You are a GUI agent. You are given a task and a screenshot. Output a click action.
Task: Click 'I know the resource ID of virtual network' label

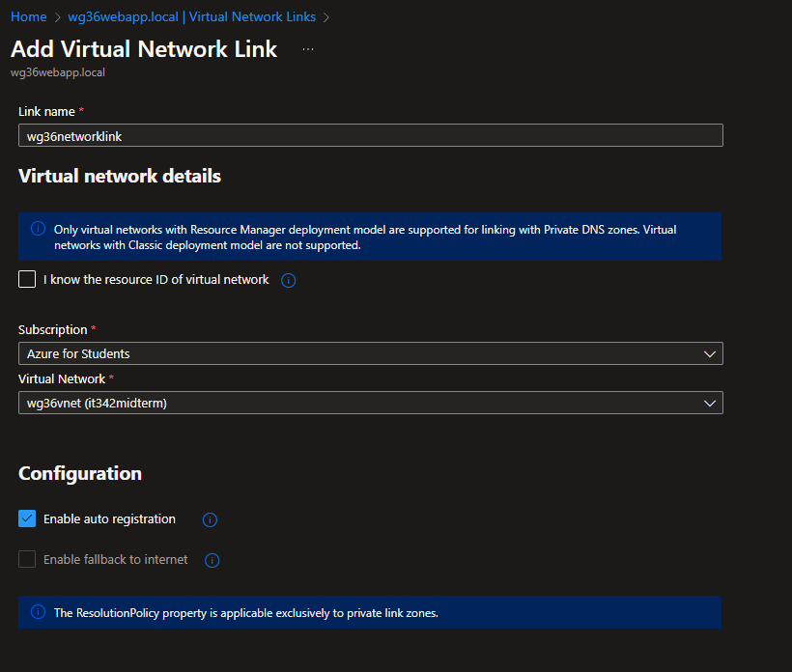156,280
